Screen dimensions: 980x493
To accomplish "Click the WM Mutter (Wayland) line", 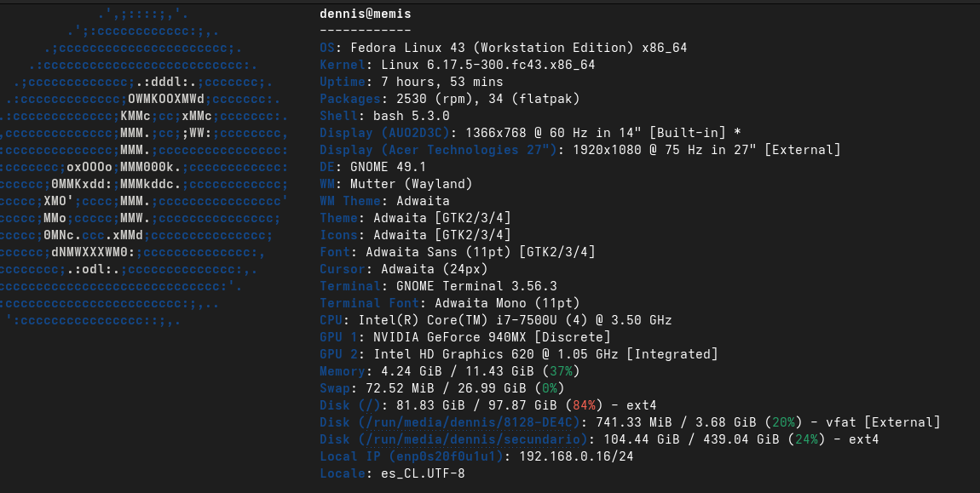I will click(395, 184).
